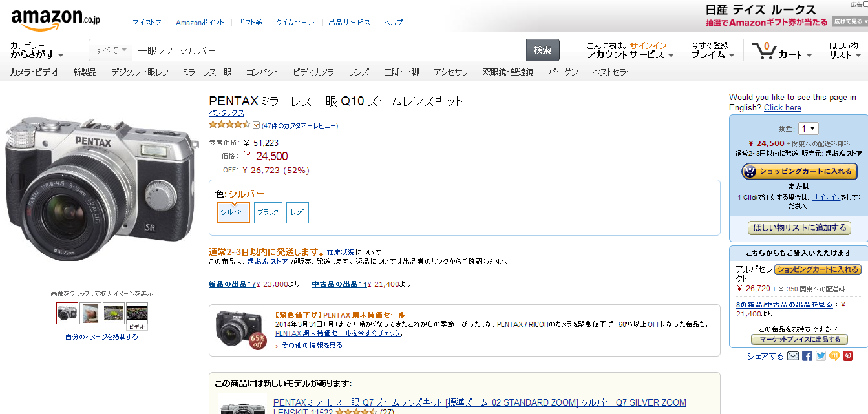The height and width of the screenshot is (414, 868).
Task: Share this product on Pinterest
Action: tap(848, 356)
